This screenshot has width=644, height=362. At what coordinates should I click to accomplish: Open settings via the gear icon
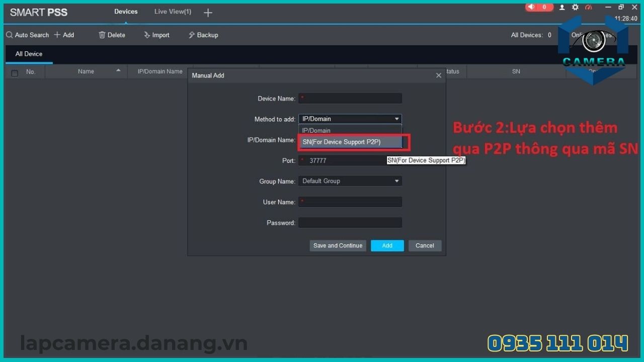pyautogui.click(x=575, y=8)
